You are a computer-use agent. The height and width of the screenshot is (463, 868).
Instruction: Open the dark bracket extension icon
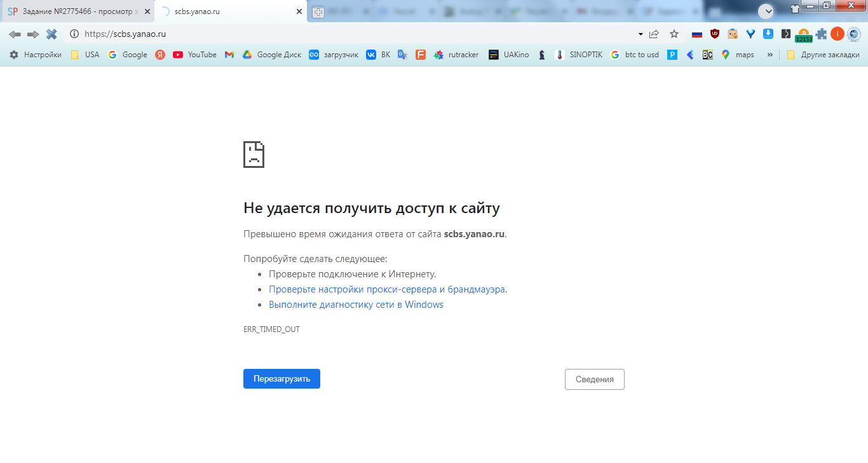[786, 34]
